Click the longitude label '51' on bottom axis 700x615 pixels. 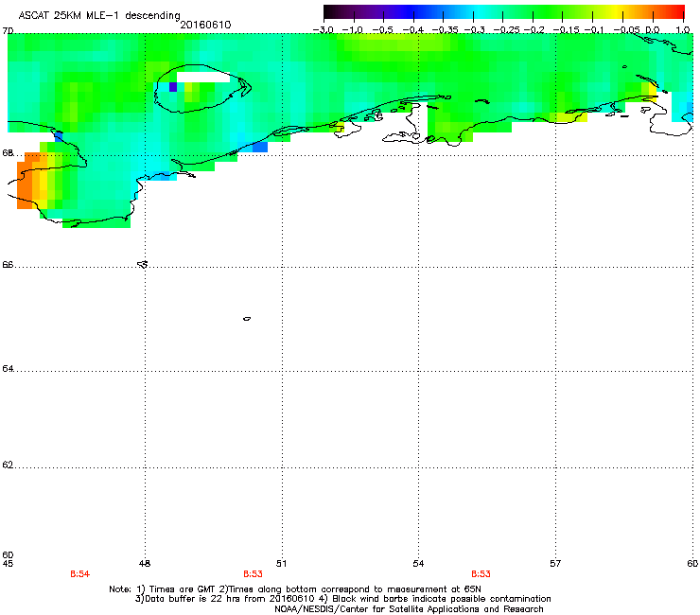[x=281, y=564]
